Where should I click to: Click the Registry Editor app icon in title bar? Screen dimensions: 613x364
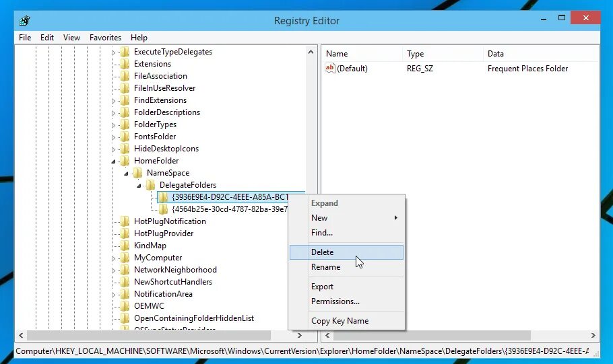tap(25, 20)
